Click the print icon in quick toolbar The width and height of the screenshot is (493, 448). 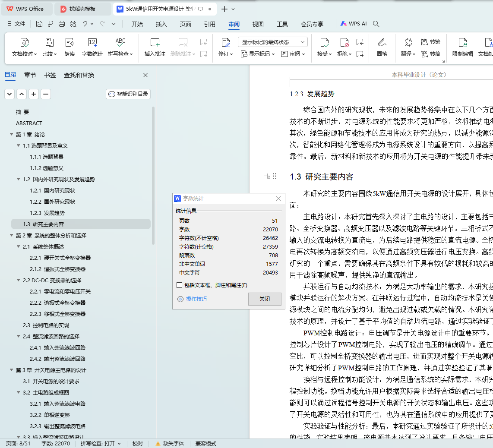coord(62,24)
